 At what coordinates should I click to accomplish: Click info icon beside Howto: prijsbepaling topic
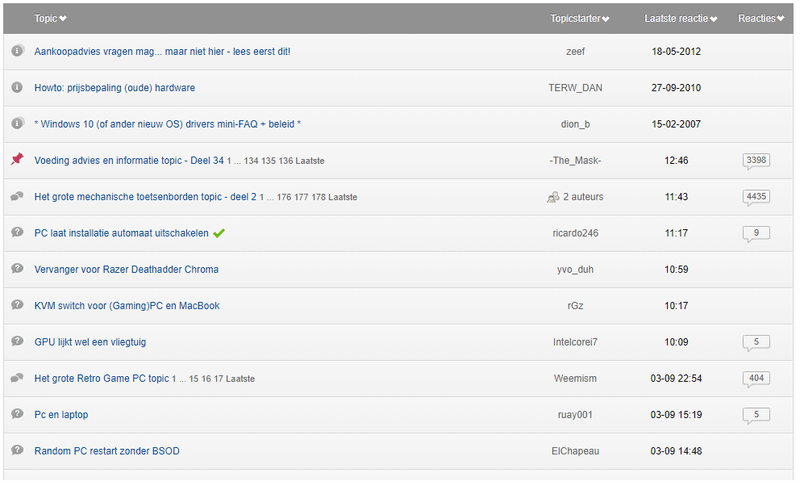click(17, 87)
